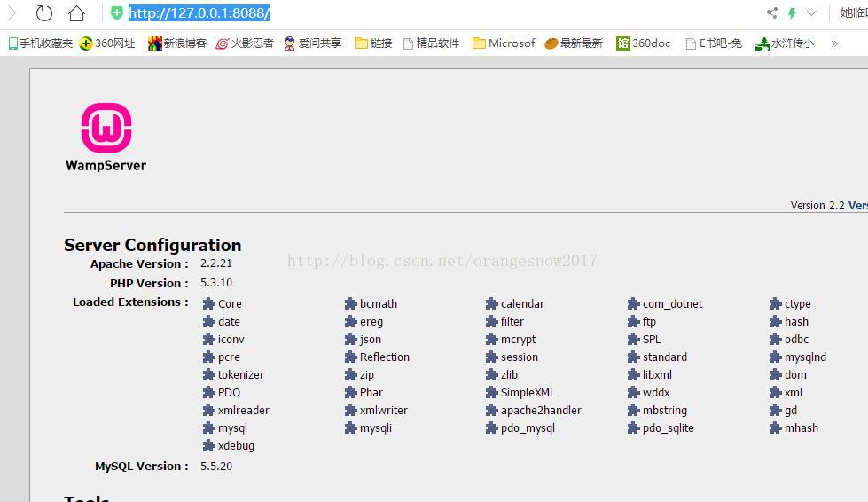The image size is (868, 502).
Task: Click the forward navigation arrow
Action: point(12,12)
